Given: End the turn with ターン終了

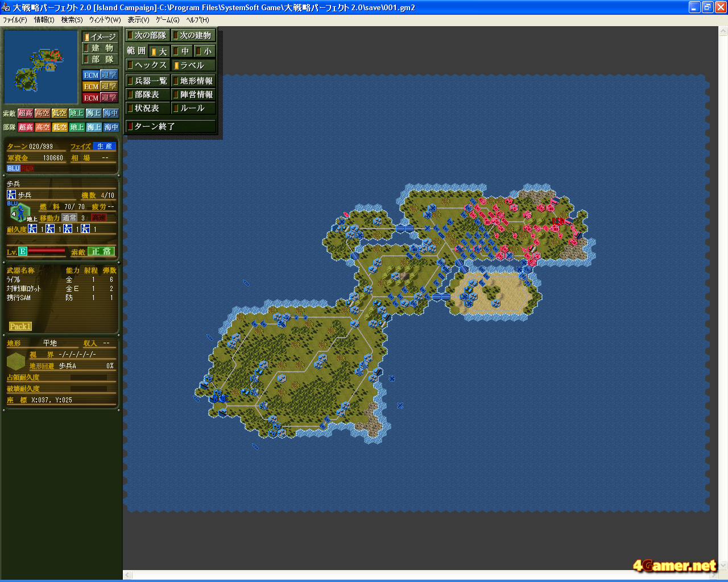Looking at the screenshot, I should (171, 126).
